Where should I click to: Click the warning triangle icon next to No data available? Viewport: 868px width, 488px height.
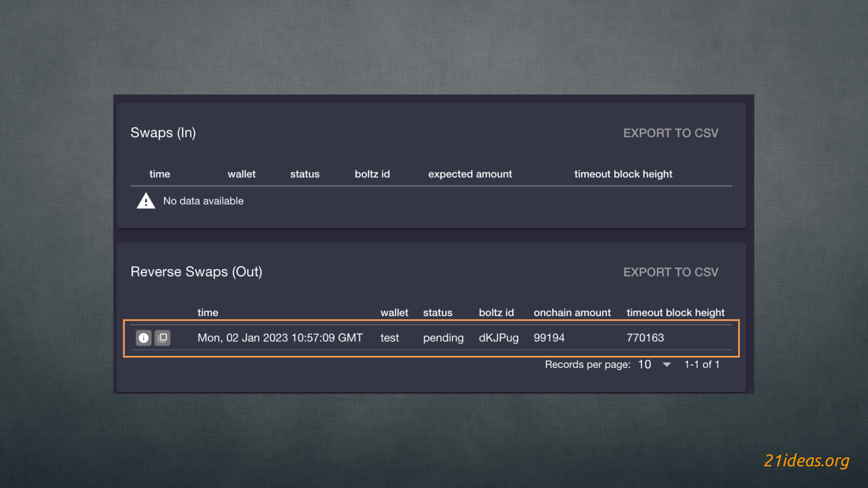coord(146,201)
